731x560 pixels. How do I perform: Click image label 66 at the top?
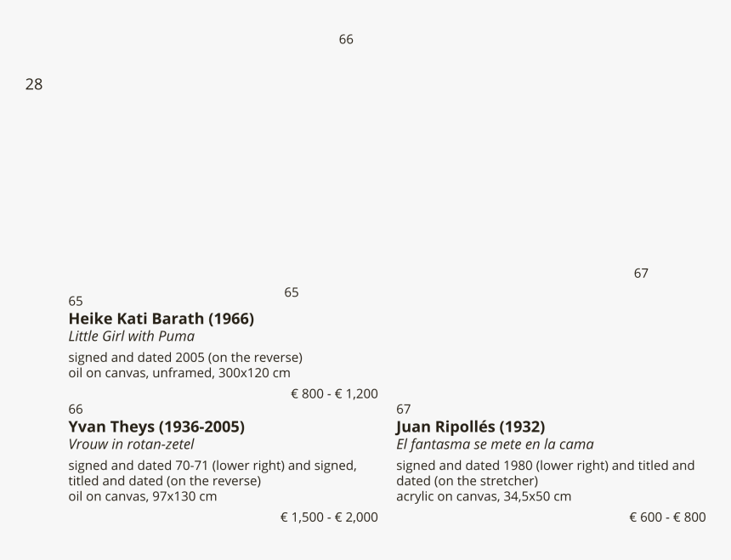point(346,40)
